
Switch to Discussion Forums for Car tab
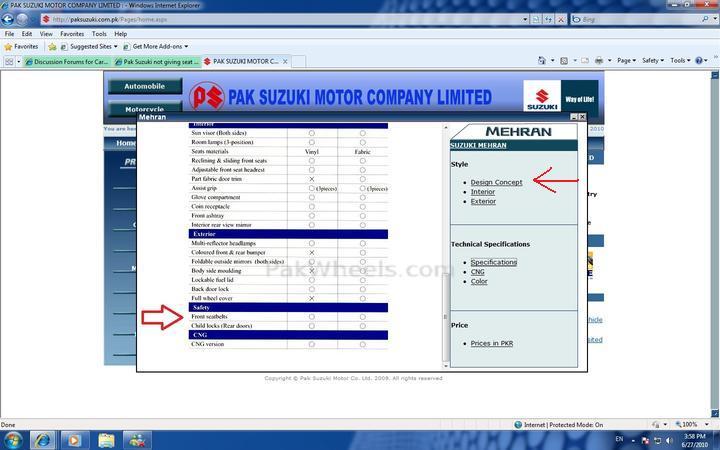(x=67, y=62)
